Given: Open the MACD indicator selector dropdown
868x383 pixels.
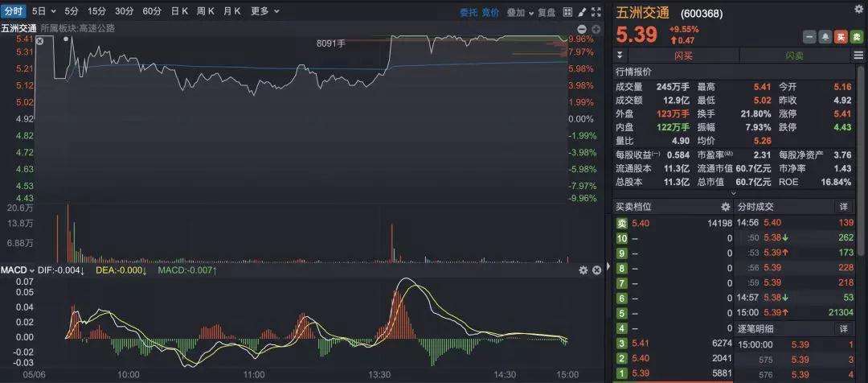Looking at the screenshot, I should (x=18, y=270).
